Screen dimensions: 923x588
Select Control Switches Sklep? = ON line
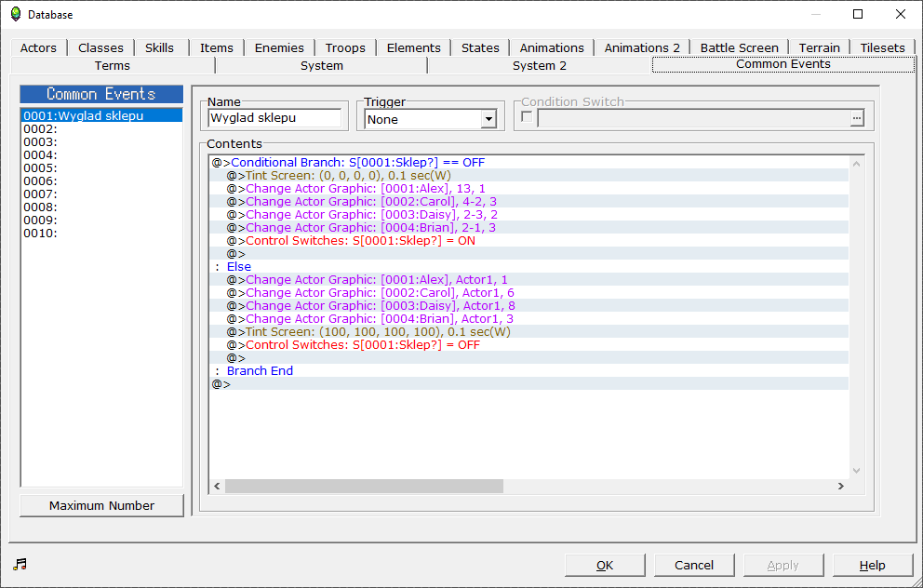529,241
